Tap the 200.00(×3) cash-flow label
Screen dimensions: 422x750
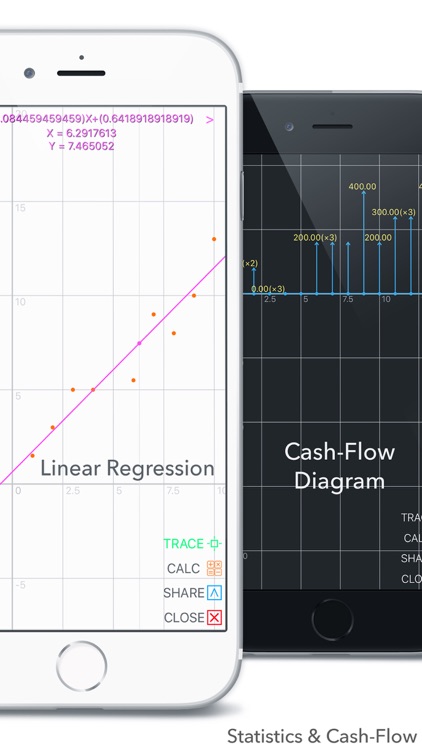(315, 237)
